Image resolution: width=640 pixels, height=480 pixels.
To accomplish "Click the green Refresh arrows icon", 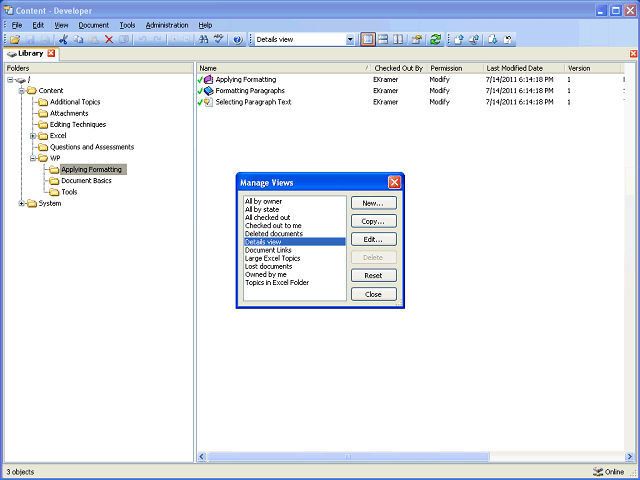I will (x=436, y=40).
